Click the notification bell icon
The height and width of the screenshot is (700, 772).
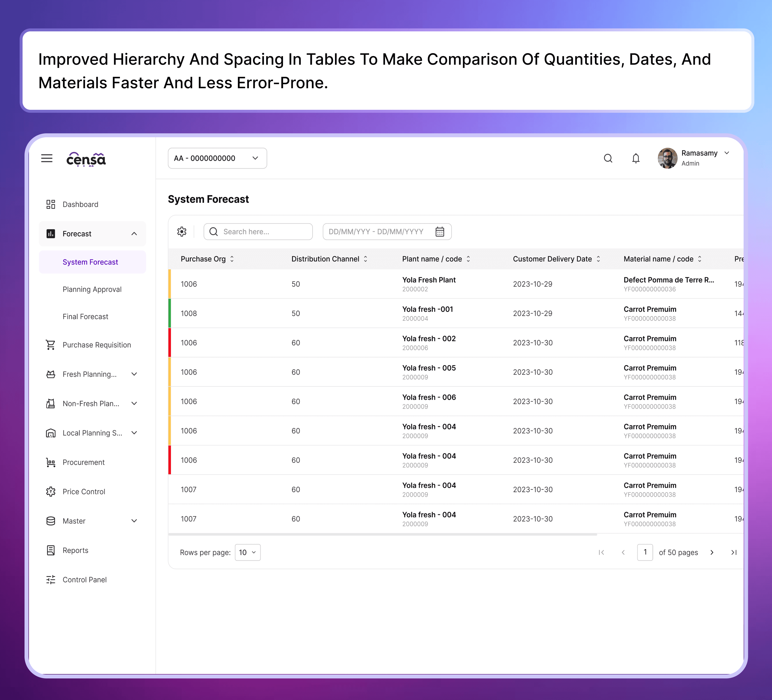(x=636, y=158)
